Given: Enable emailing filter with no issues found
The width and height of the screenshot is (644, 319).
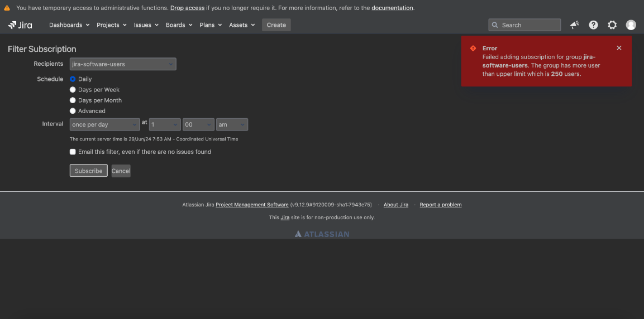Looking at the screenshot, I should pyautogui.click(x=73, y=152).
